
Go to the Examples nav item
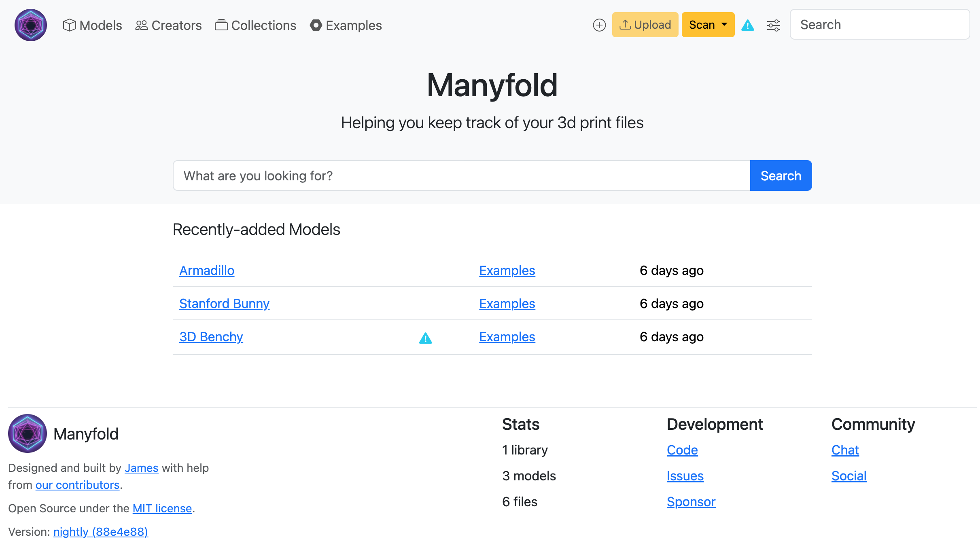pyautogui.click(x=346, y=25)
